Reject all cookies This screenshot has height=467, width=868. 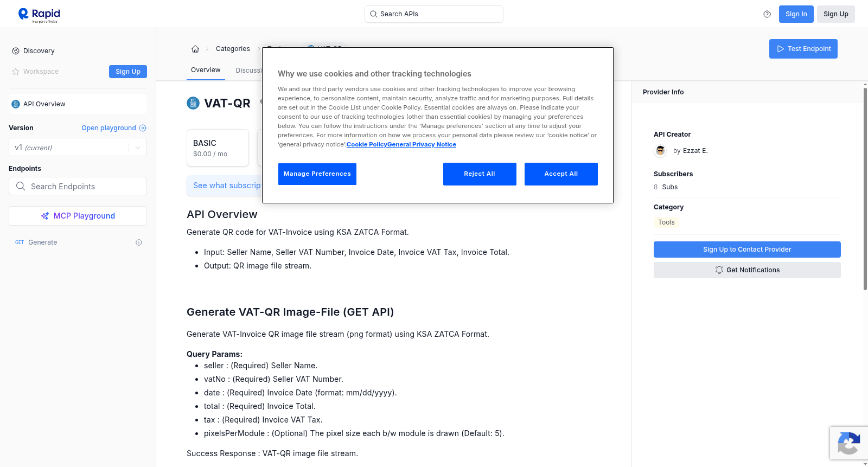[480, 174]
